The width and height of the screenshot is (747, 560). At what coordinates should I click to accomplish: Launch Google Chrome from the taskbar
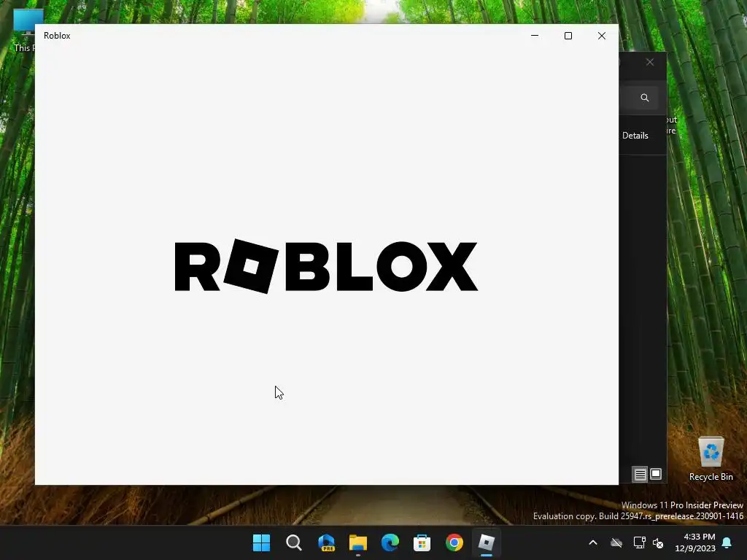pos(454,542)
